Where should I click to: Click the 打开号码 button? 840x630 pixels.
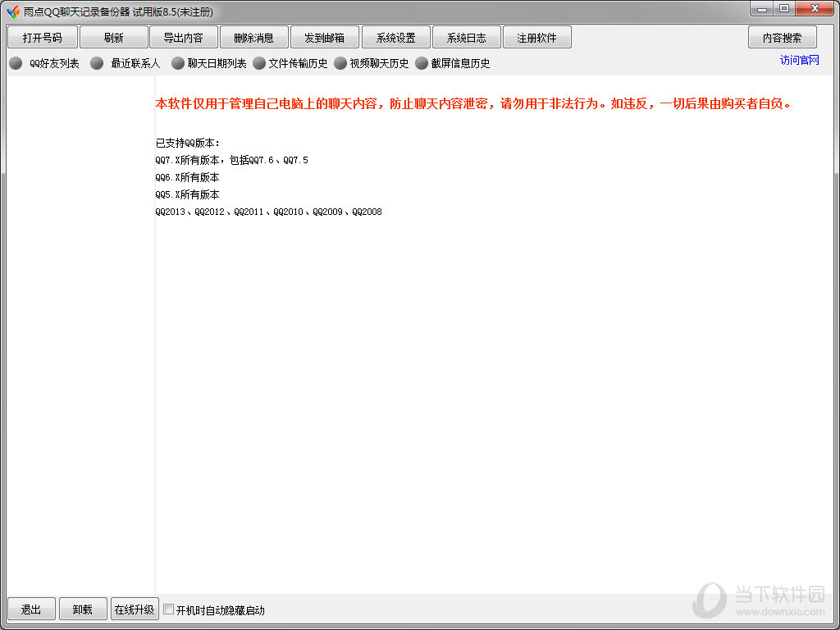[x=42, y=38]
